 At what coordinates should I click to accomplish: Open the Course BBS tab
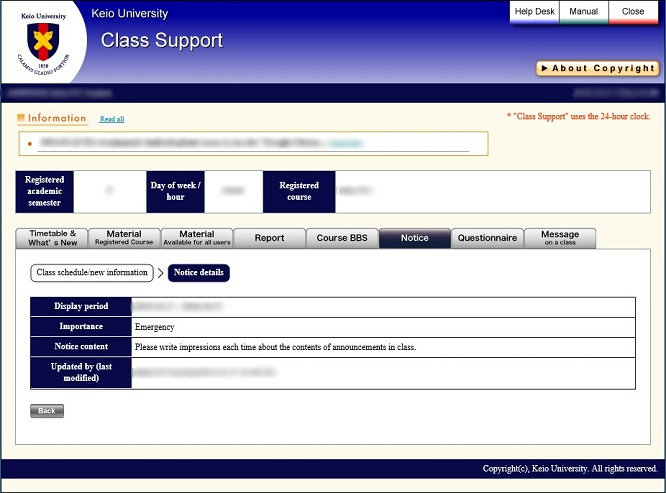pos(342,238)
